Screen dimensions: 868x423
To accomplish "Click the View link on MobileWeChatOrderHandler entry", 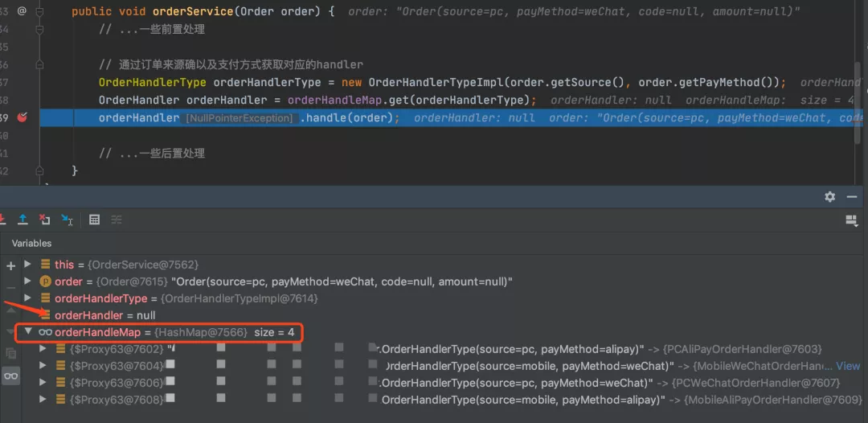I will coord(848,365).
